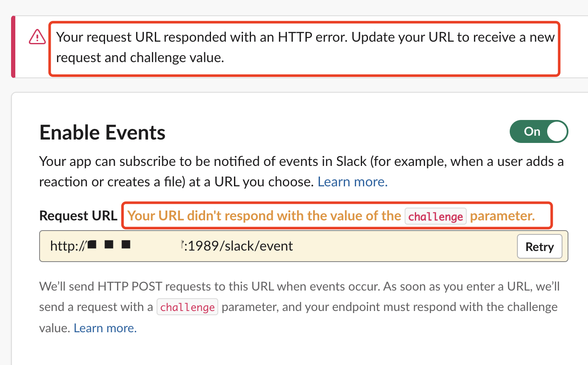Viewport: 588px width, 365px height.
Task: Open the first Learn more link
Action: (x=352, y=181)
